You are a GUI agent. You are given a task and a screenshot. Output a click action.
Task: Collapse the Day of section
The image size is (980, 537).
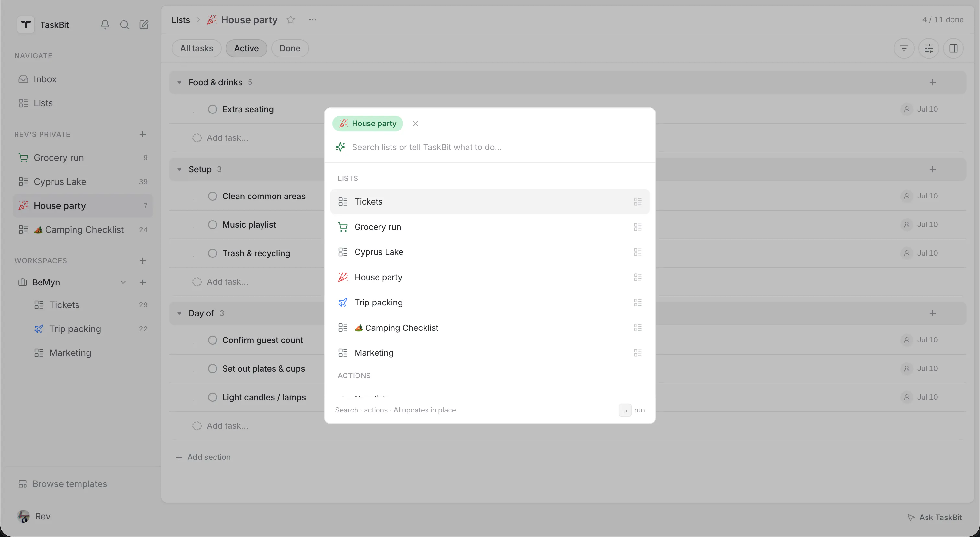[179, 313]
